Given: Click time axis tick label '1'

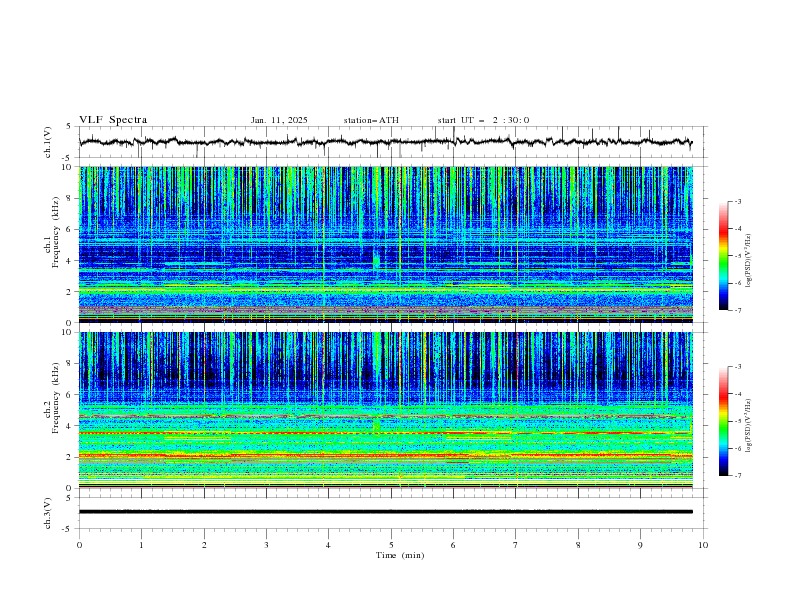Looking at the screenshot, I should pyautogui.click(x=141, y=545).
